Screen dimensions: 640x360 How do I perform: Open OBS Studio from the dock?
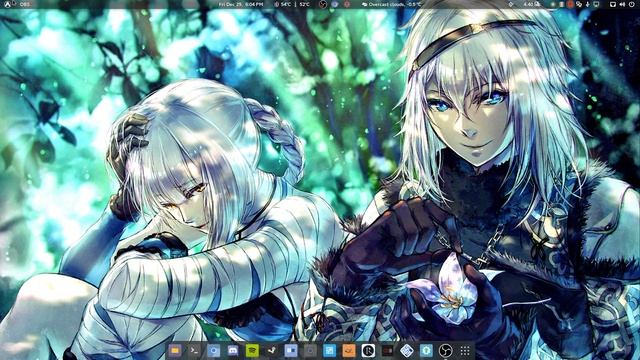click(445, 351)
